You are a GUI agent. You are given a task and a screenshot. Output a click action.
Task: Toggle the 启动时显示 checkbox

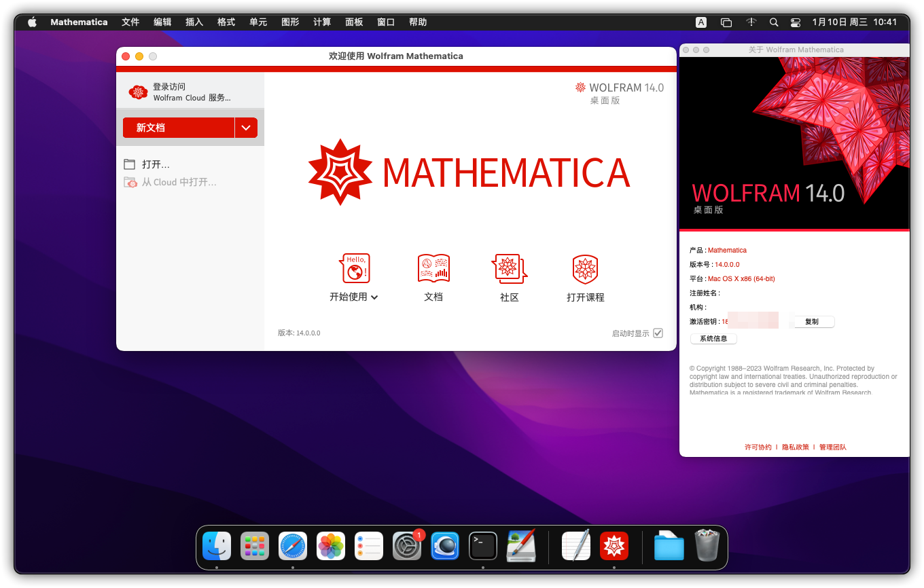coord(658,333)
